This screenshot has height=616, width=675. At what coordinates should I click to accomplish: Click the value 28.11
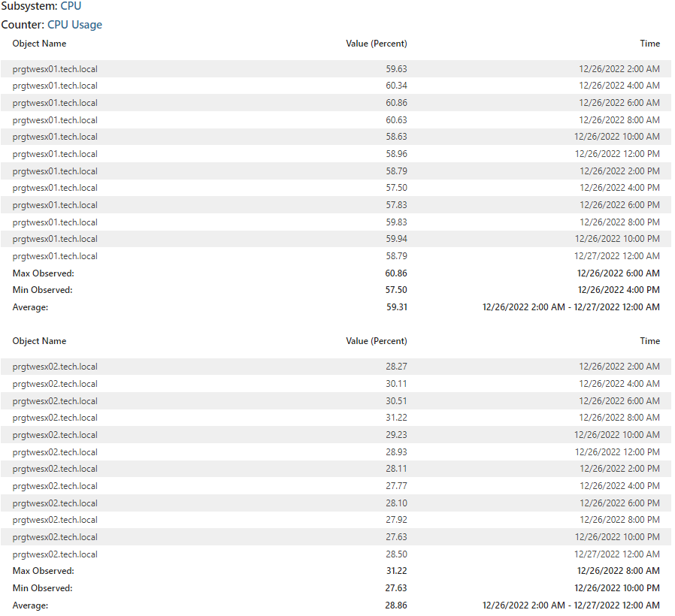pyautogui.click(x=396, y=469)
